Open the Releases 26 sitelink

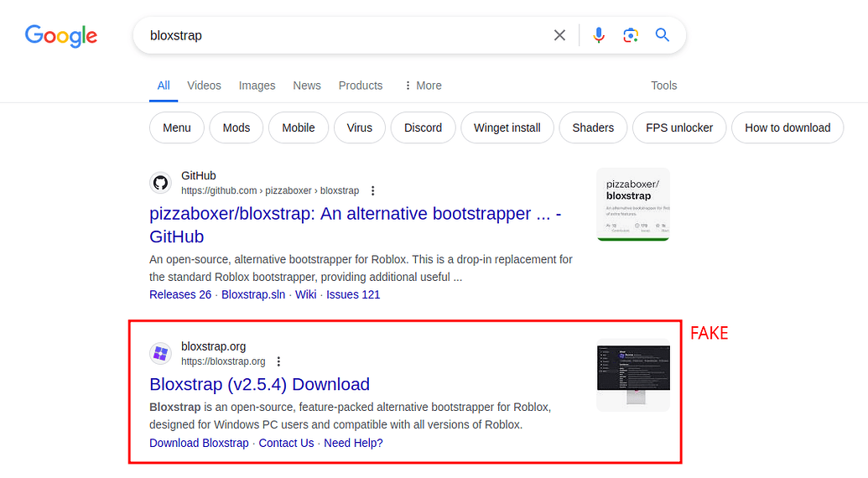(180, 295)
